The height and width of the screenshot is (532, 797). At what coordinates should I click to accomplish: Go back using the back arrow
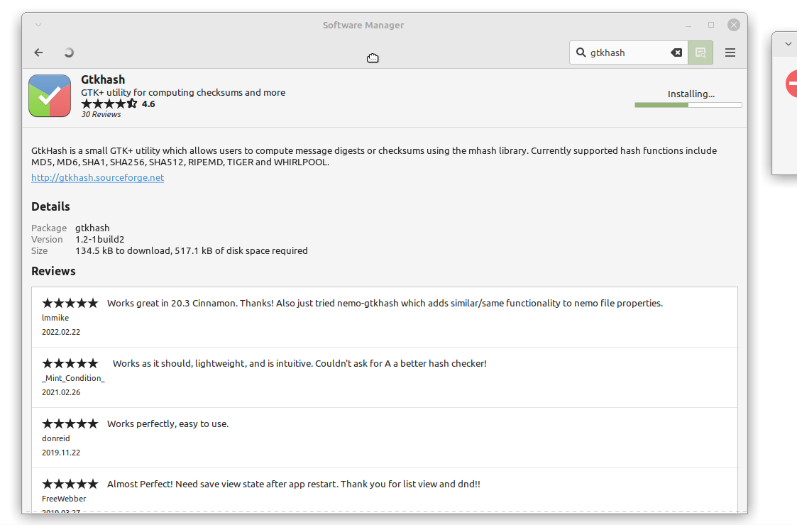pos(38,52)
